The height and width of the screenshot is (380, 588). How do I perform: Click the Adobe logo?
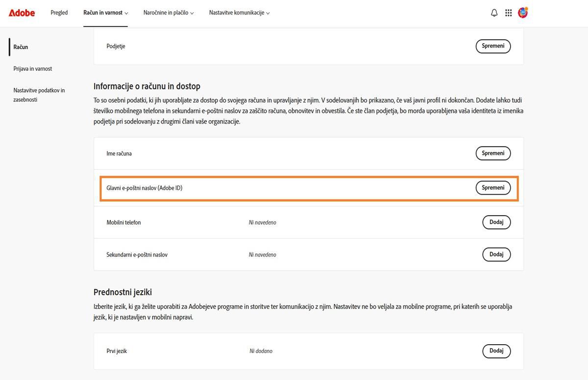tap(22, 13)
